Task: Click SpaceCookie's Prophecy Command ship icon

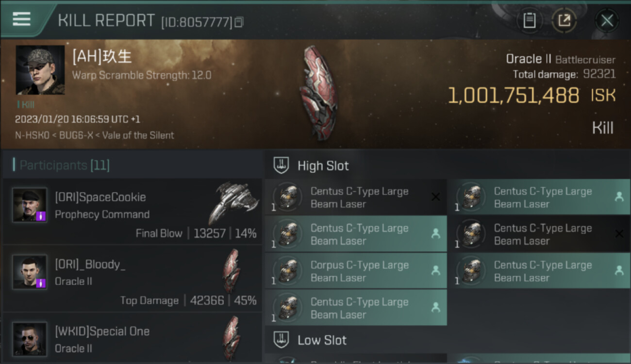Action: point(233,202)
